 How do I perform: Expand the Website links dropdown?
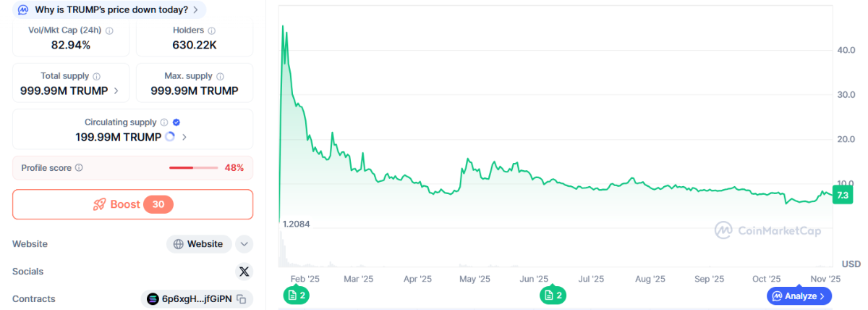244,244
